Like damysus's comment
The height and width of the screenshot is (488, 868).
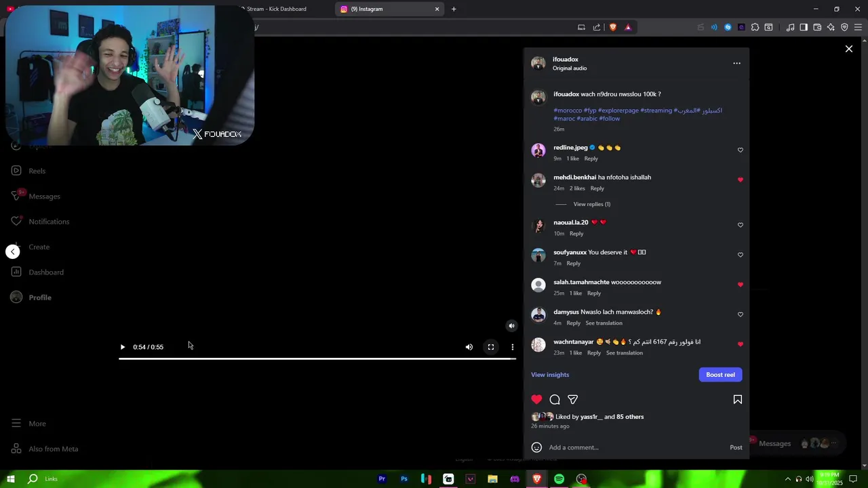[x=740, y=314]
